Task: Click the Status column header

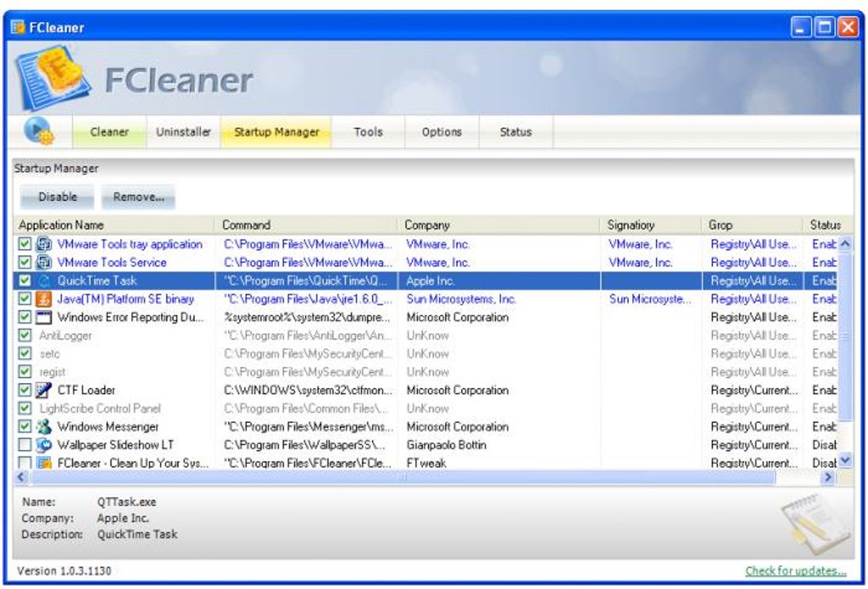Action: tap(828, 225)
